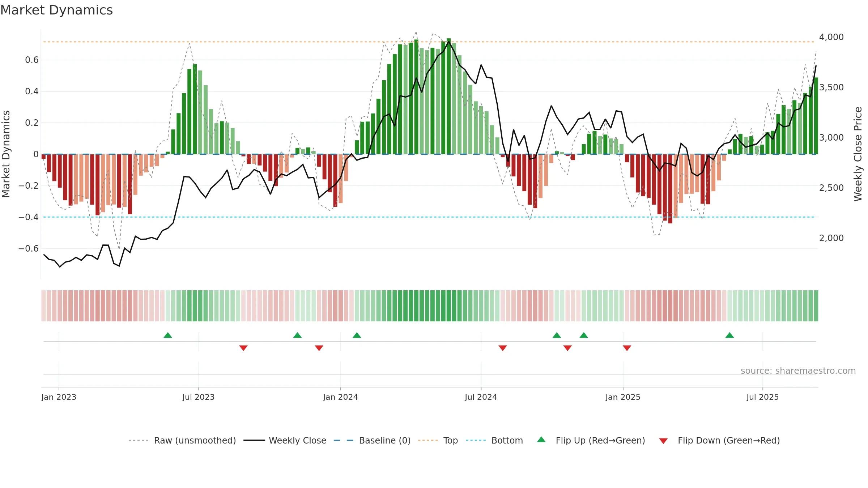This screenshot has width=868, height=488.
Task: Toggle the Flip Down (Green→Red) legend entry
Action: [x=719, y=440]
